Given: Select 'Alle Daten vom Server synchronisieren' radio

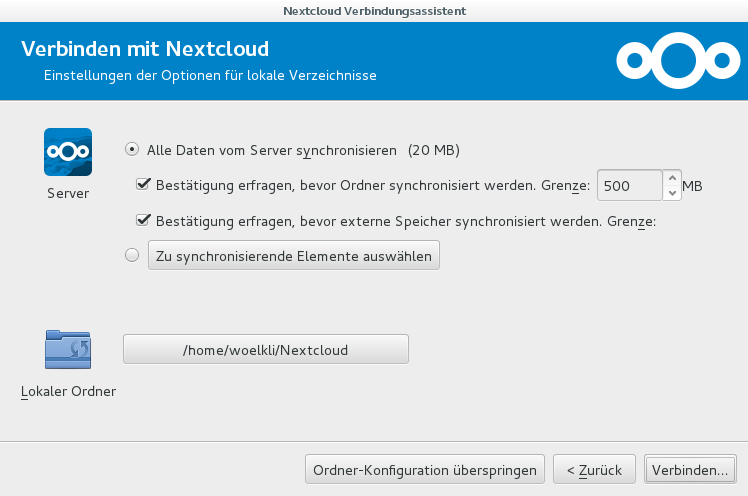Looking at the screenshot, I should (132, 149).
